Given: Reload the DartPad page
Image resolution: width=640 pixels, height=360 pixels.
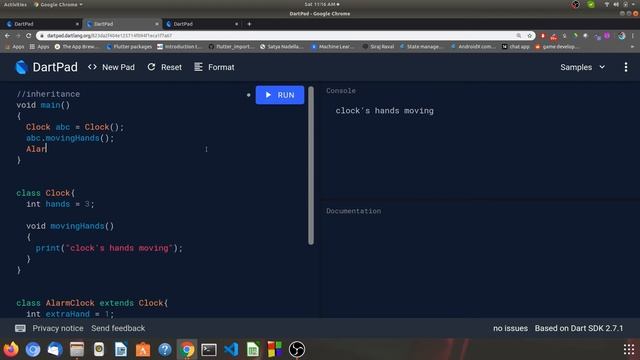Looking at the screenshot, I should 28,36.
